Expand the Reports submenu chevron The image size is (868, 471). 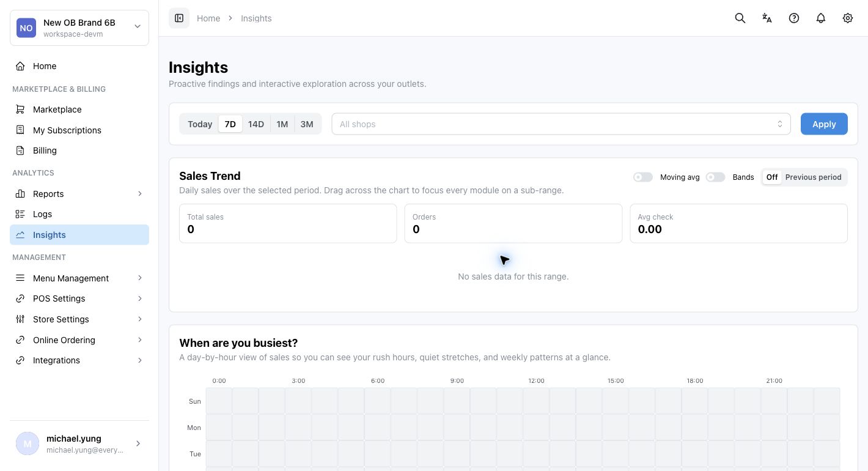(140, 194)
